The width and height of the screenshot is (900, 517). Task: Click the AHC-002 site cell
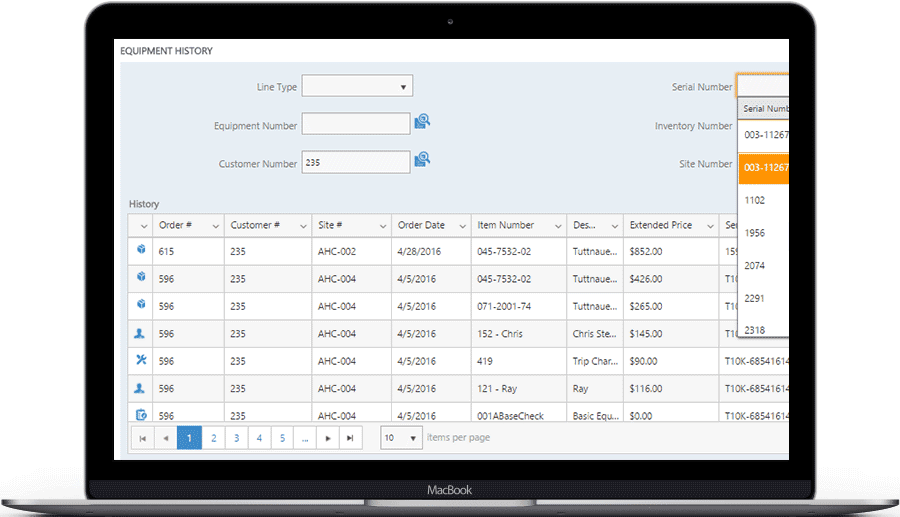tap(351, 251)
